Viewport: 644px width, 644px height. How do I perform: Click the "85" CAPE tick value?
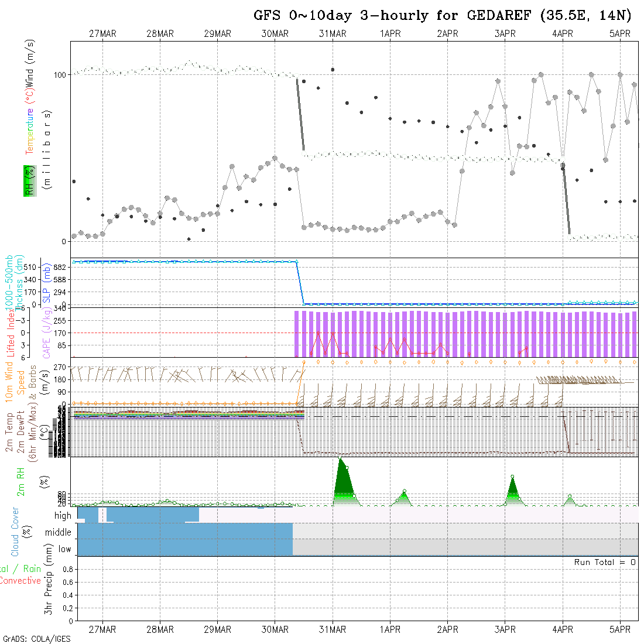coord(61,346)
